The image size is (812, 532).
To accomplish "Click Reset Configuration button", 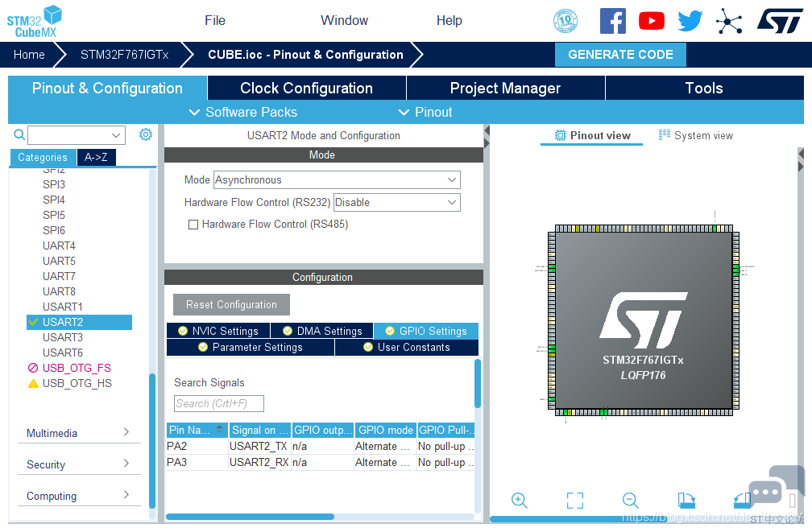I will (231, 305).
